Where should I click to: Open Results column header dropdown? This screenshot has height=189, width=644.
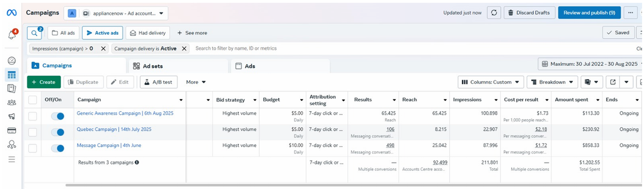point(394,100)
